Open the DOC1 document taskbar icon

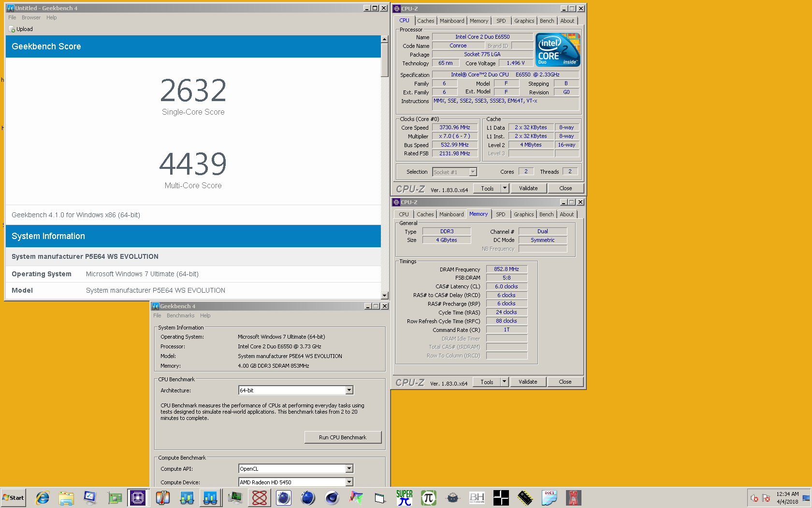click(x=550, y=497)
